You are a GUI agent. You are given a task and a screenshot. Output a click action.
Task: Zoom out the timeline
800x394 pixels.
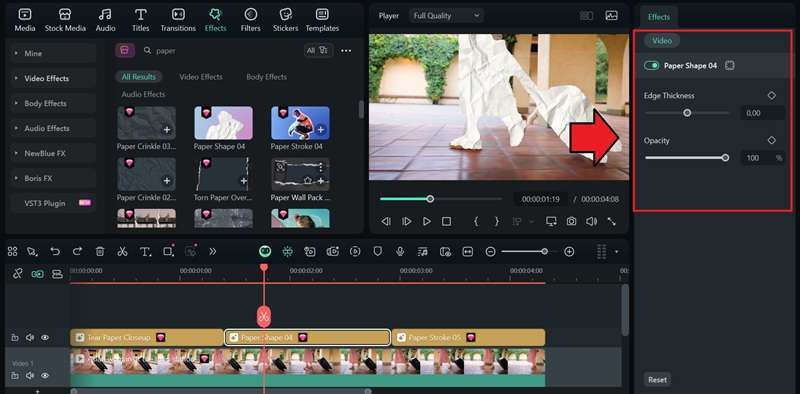click(490, 251)
